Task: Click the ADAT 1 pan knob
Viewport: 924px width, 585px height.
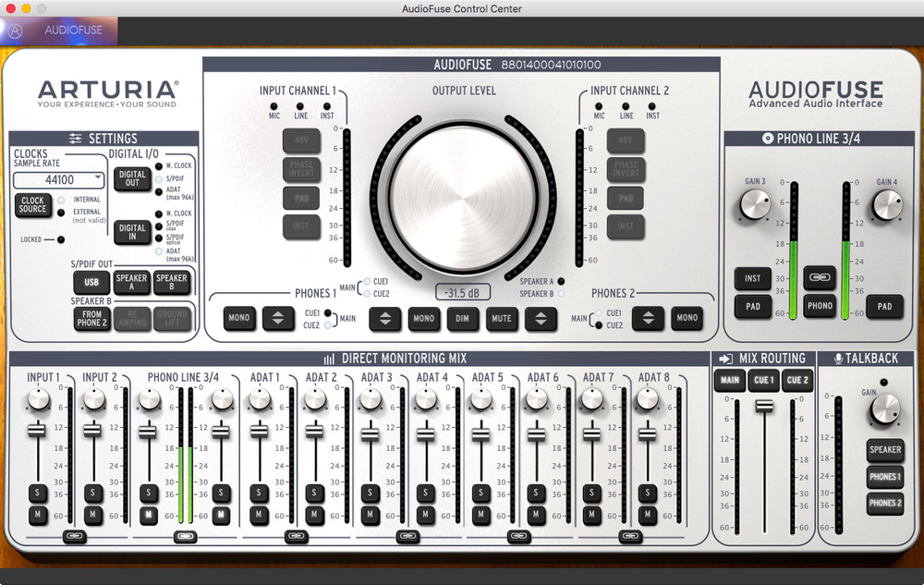Action: click(x=260, y=399)
